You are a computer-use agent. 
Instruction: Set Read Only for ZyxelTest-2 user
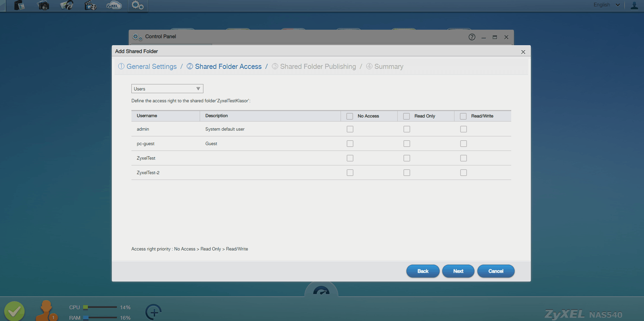click(407, 173)
